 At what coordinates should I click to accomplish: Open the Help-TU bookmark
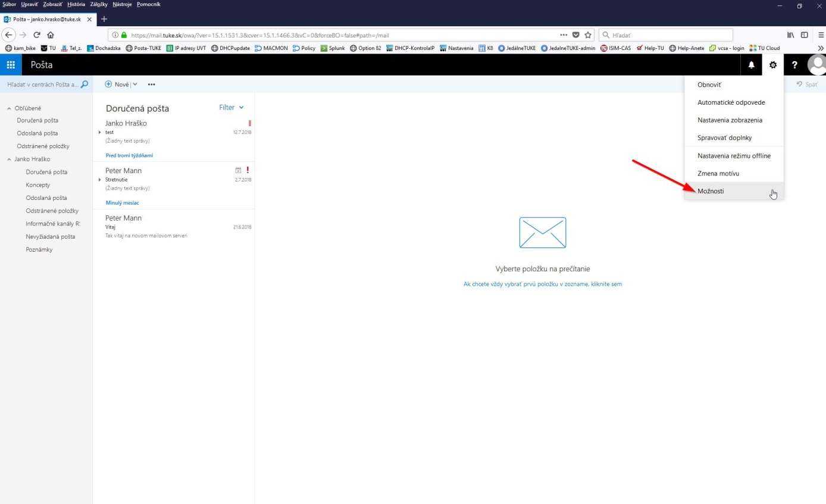(x=650, y=48)
